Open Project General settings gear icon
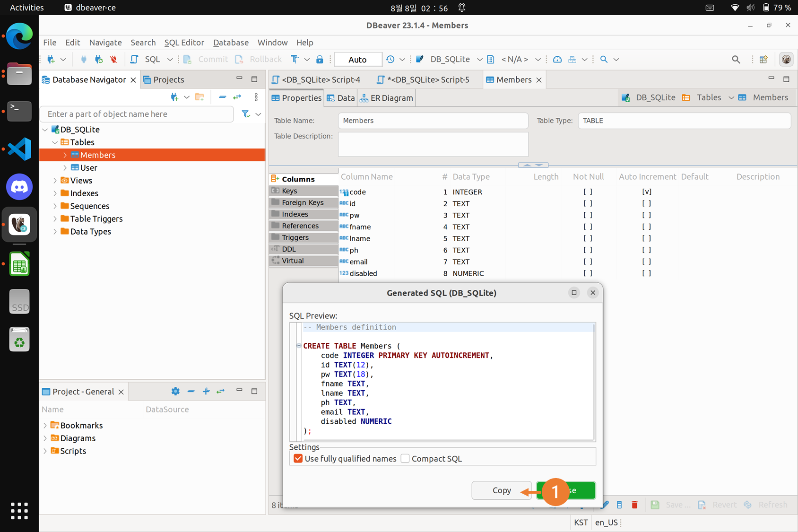Viewport: 798px width, 532px height. coord(175,391)
